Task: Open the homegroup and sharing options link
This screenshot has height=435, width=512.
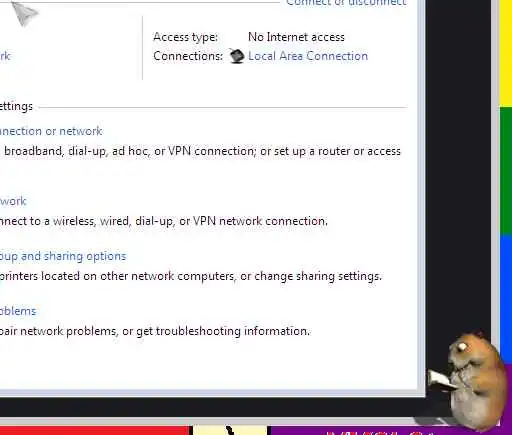Action: coord(63,256)
